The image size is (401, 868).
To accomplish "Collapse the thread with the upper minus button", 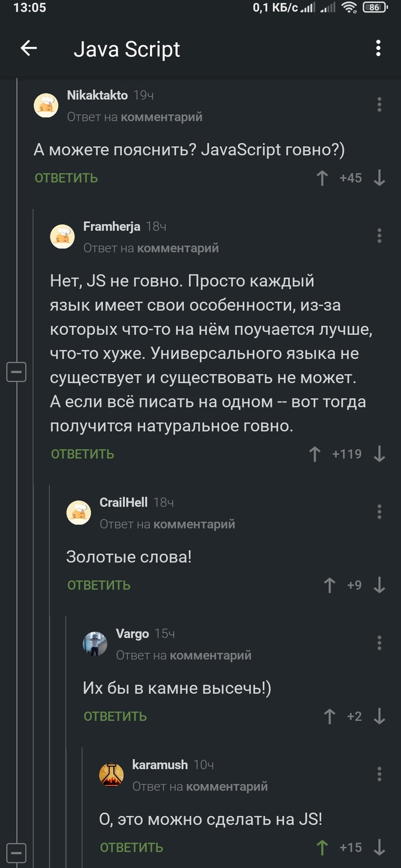I will click(17, 372).
